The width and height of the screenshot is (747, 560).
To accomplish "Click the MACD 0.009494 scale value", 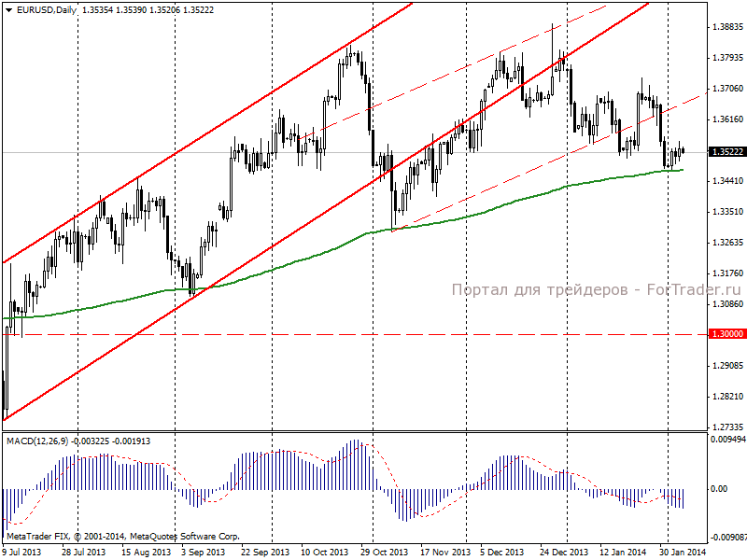I will click(728, 440).
